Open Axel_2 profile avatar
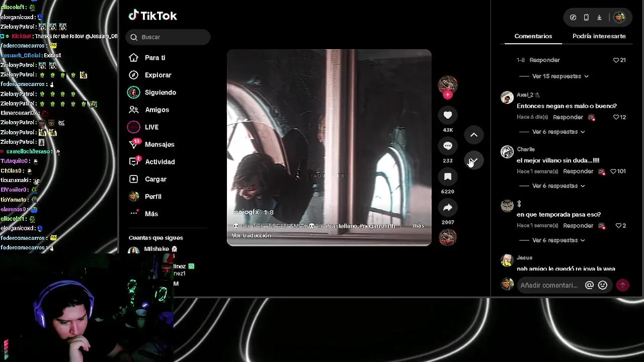Viewport: 644px width, 362px height. pos(507,98)
